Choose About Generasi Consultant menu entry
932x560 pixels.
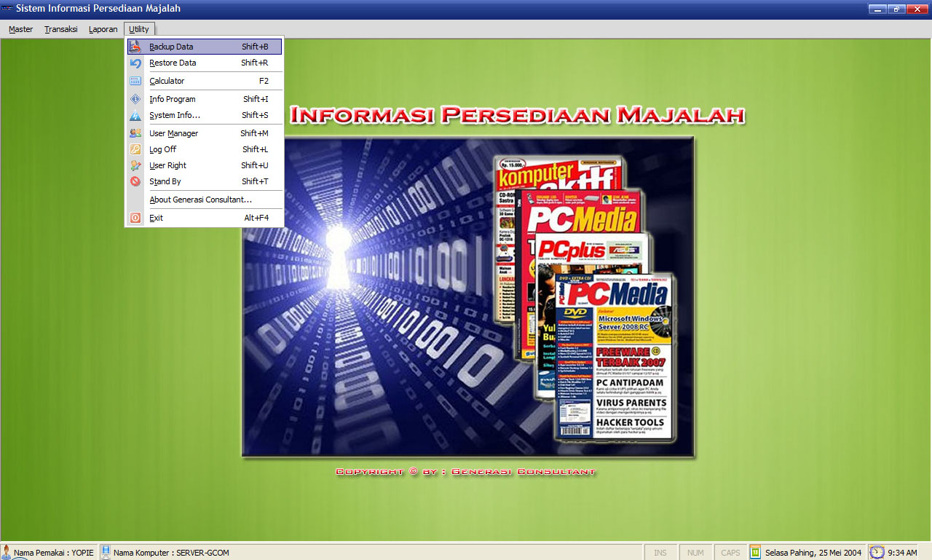click(200, 200)
